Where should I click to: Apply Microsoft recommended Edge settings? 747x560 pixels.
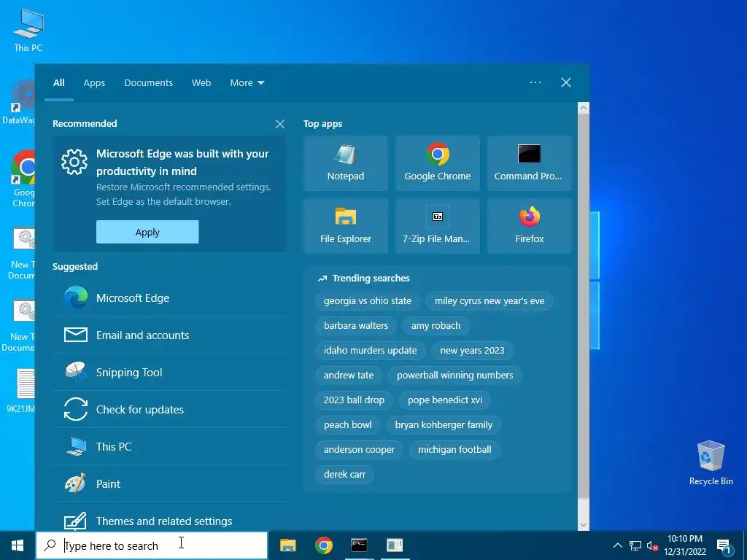147,232
